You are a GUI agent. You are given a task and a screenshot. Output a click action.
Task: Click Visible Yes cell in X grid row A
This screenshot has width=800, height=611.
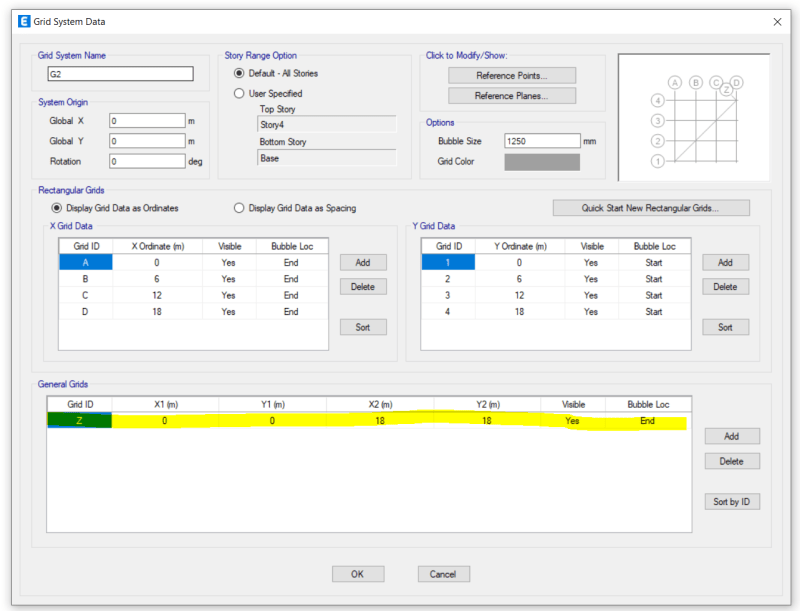[229, 263]
